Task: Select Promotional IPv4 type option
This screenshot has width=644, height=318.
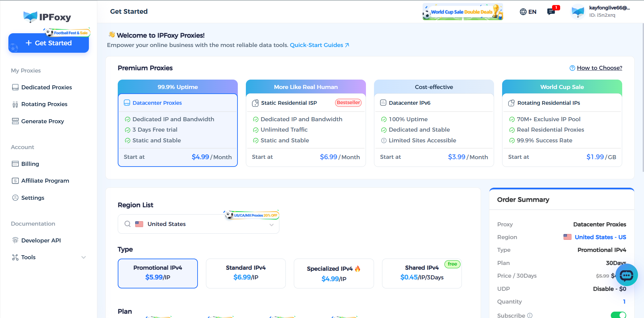Action: tap(158, 273)
